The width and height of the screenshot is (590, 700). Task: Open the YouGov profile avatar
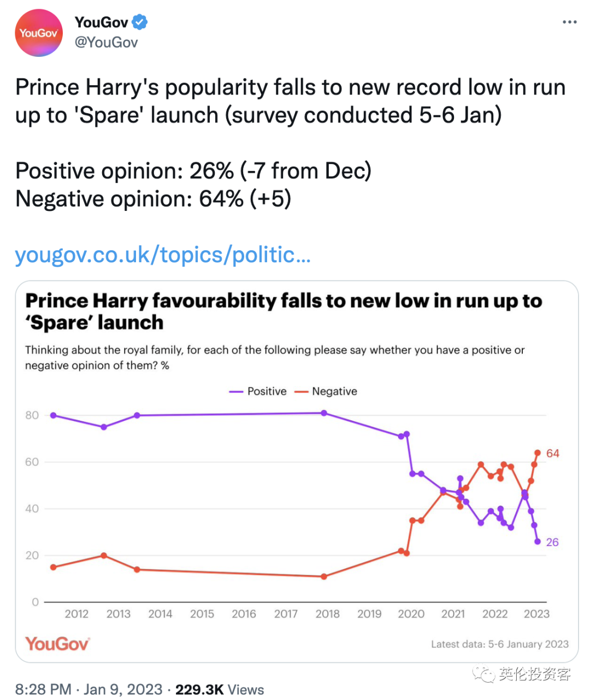point(39,33)
